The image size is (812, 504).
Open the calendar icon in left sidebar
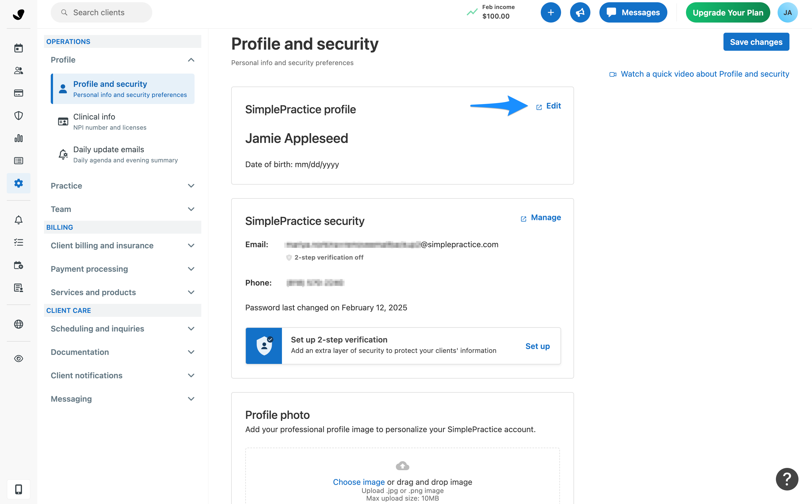click(x=18, y=48)
